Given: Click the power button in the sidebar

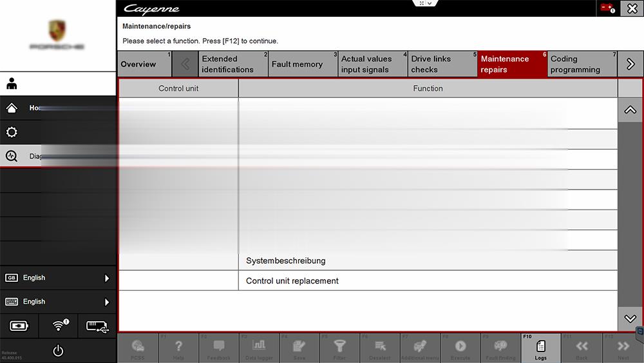Looking at the screenshot, I should 58,351.
